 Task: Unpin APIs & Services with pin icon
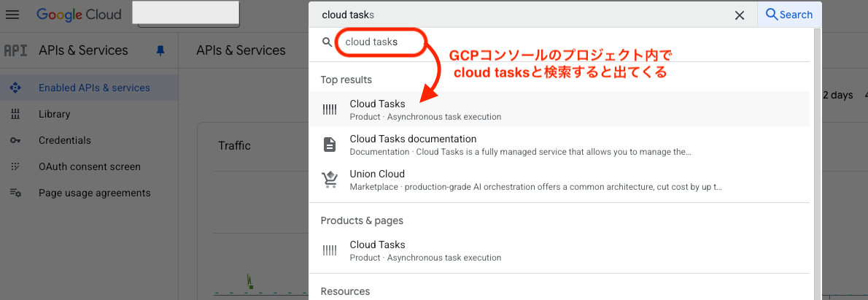(x=160, y=50)
